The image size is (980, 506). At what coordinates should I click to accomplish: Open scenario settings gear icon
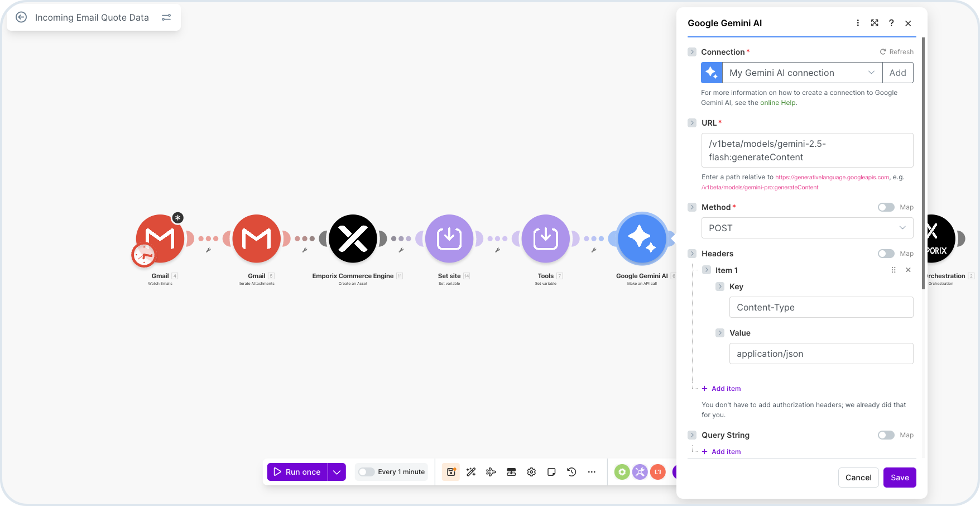531,472
